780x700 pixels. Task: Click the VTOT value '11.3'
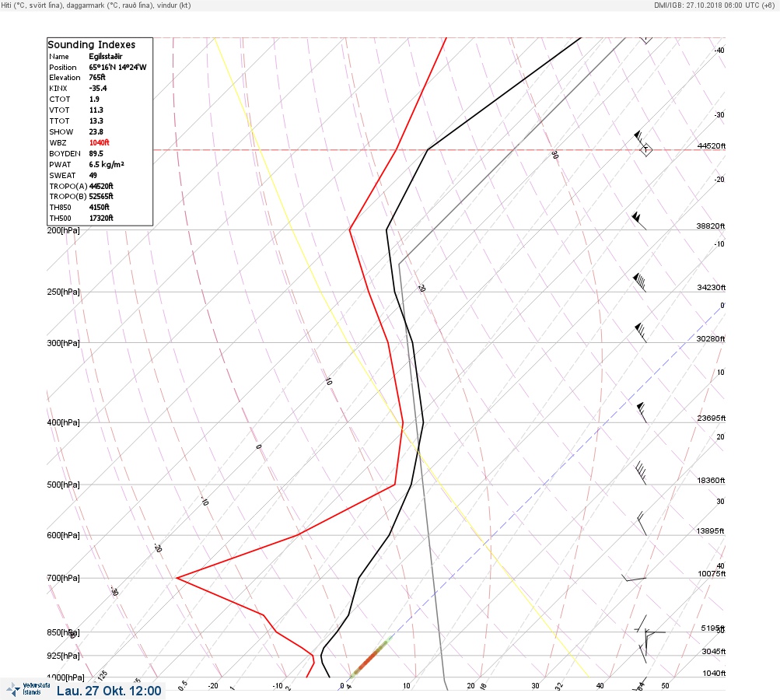[96, 110]
